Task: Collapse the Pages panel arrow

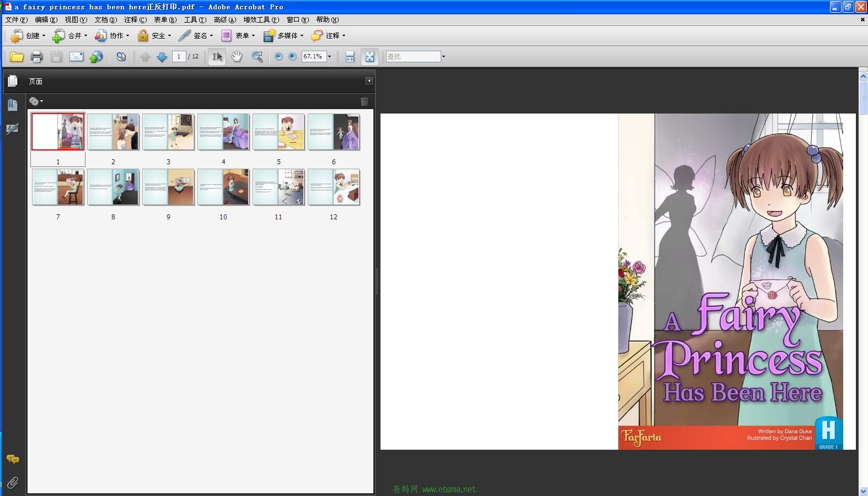Action: pos(369,81)
